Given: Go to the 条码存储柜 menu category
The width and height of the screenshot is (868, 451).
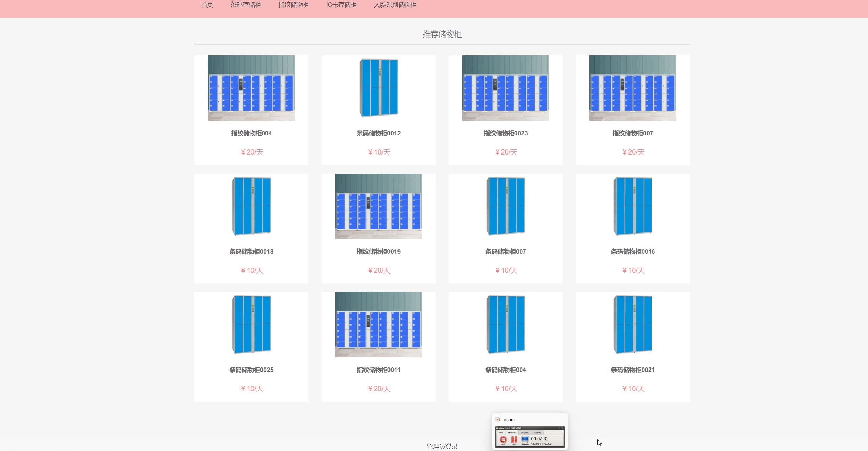Looking at the screenshot, I should coord(246,5).
